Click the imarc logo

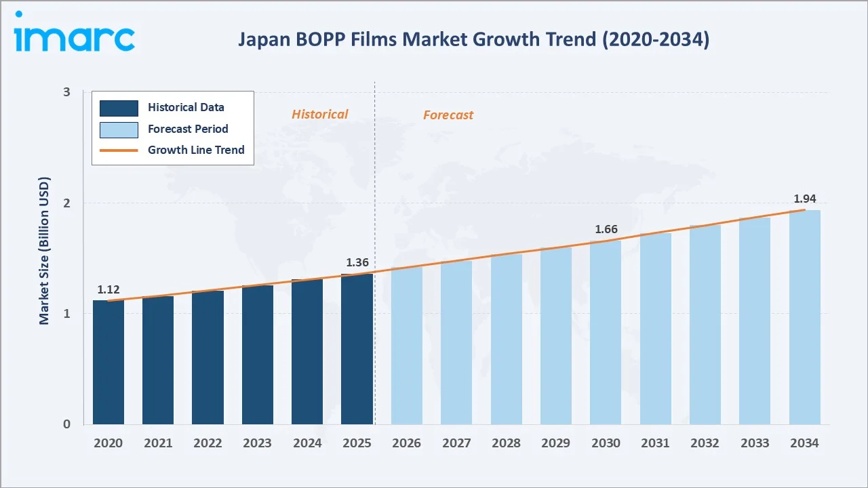(75, 32)
